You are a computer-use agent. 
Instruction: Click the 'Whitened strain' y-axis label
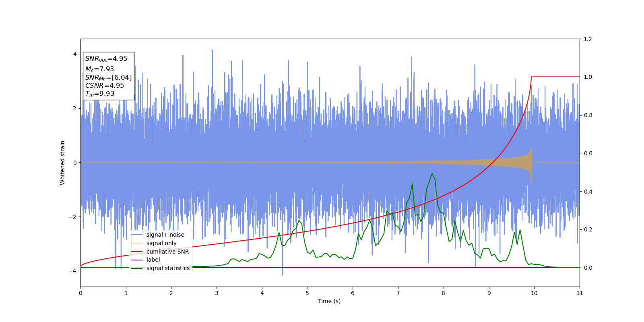(x=62, y=163)
